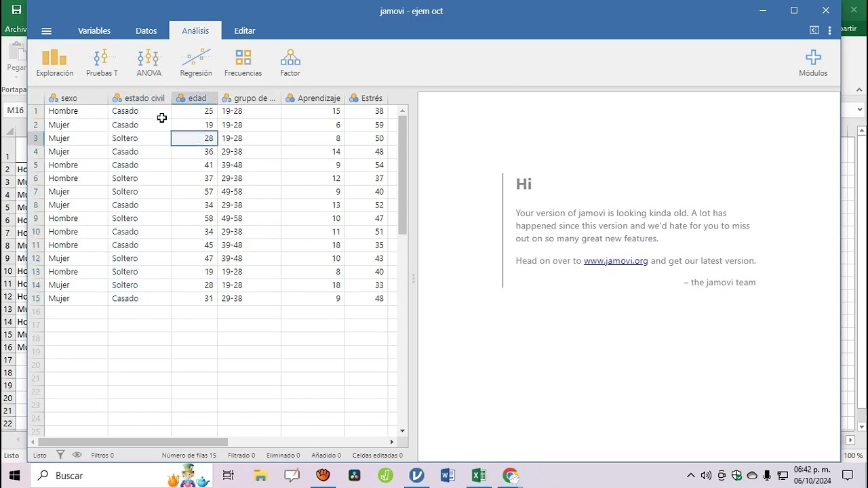Open the green circular app in taskbar
Viewport: 868px width, 488px height.
tap(385, 476)
